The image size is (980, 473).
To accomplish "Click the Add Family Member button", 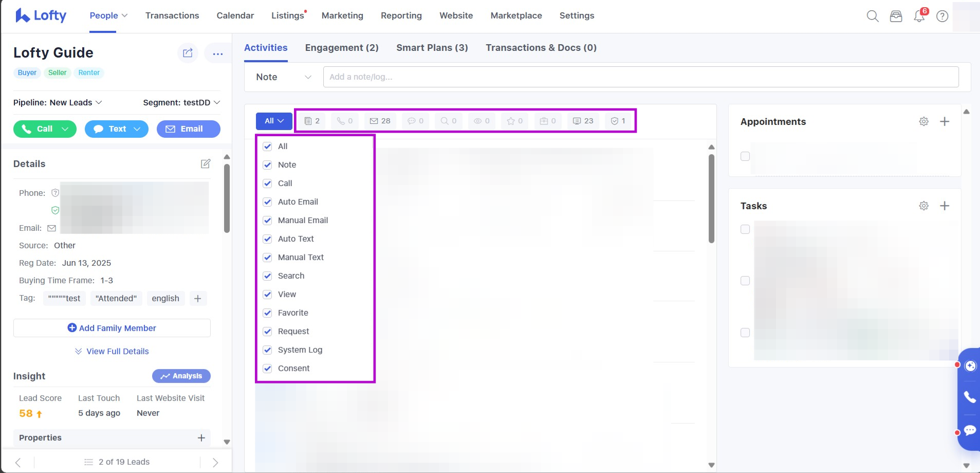I will pyautogui.click(x=112, y=328).
